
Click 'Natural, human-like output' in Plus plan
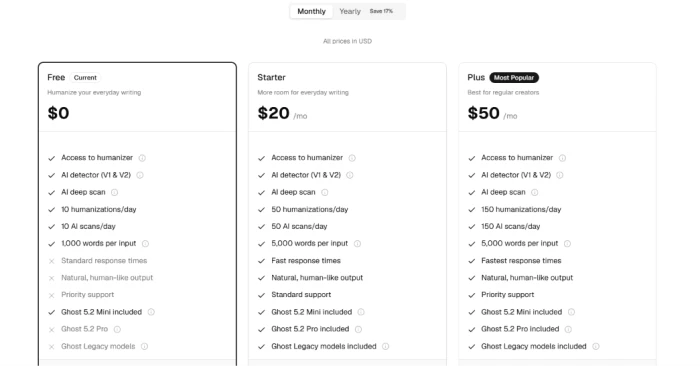pos(527,278)
